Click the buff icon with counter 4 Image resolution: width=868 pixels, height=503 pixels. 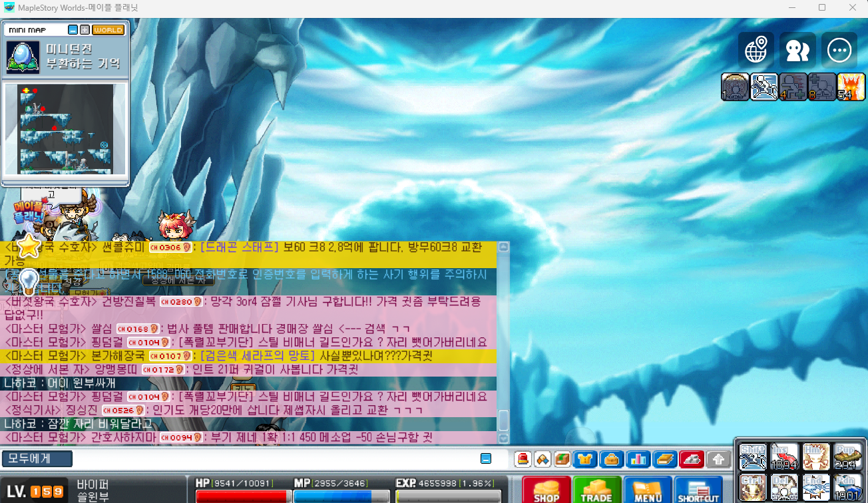click(793, 86)
